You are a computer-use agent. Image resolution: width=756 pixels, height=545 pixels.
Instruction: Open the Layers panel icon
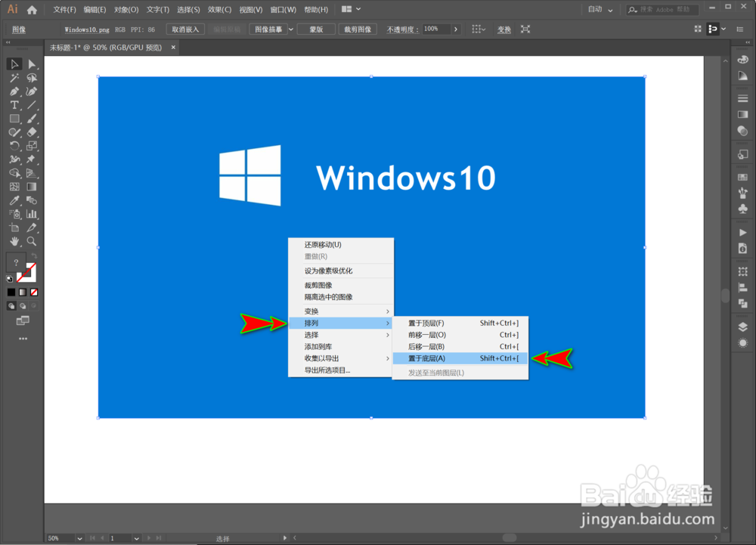(742, 327)
